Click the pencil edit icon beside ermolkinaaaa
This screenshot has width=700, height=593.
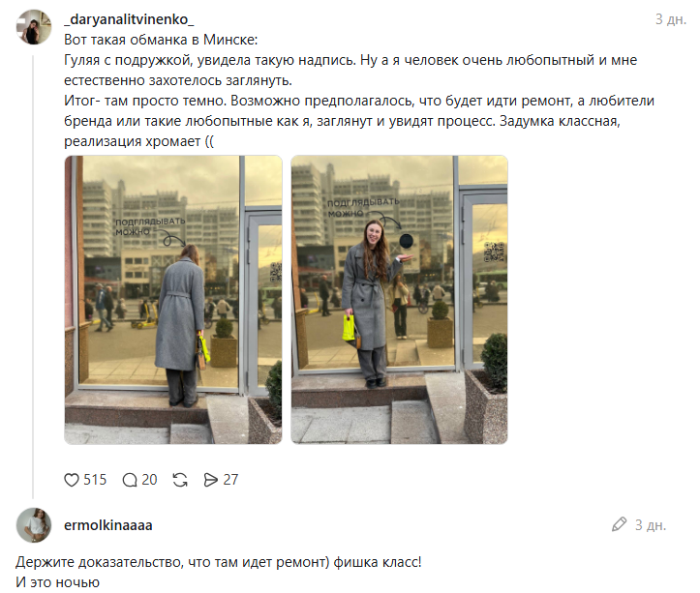click(620, 524)
